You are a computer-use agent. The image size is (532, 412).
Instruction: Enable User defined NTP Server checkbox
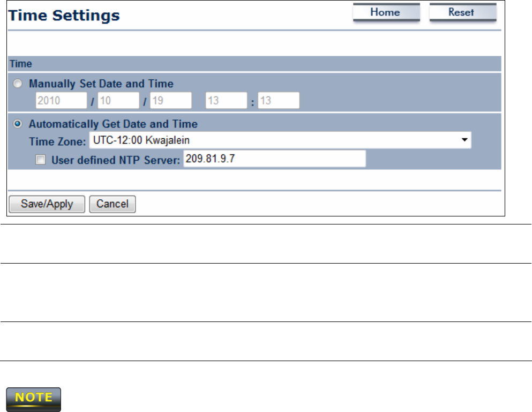(x=40, y=160)
